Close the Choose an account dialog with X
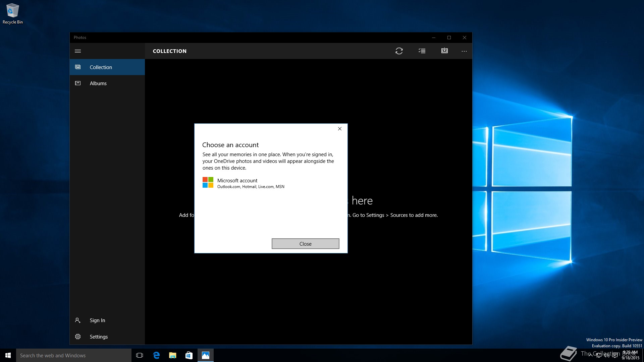This screenshot has width=644, height=362. (x=340, y=129)
